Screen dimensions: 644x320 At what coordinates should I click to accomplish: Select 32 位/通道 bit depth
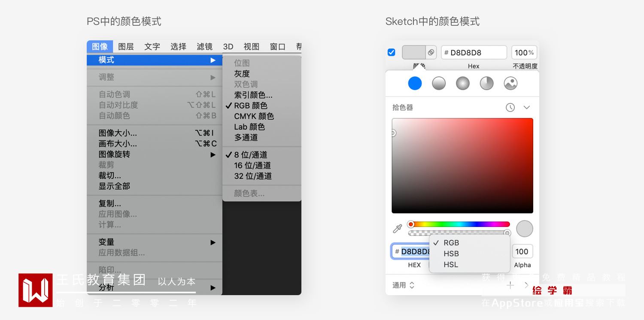click(262, 176)
